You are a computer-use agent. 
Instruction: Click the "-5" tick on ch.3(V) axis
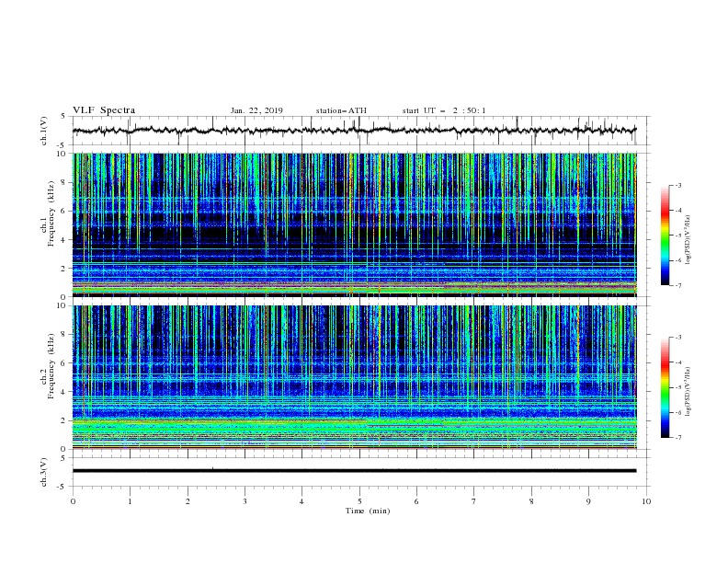63,487
